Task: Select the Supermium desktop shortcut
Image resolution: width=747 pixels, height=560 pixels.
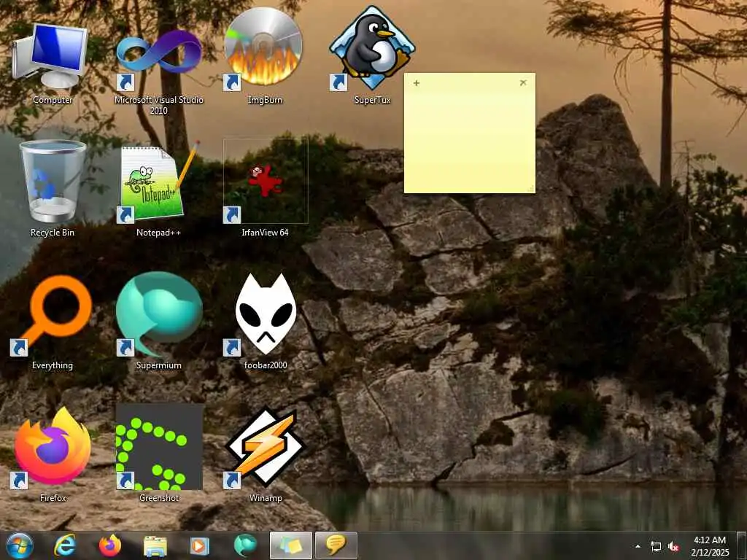Action: 159,314
